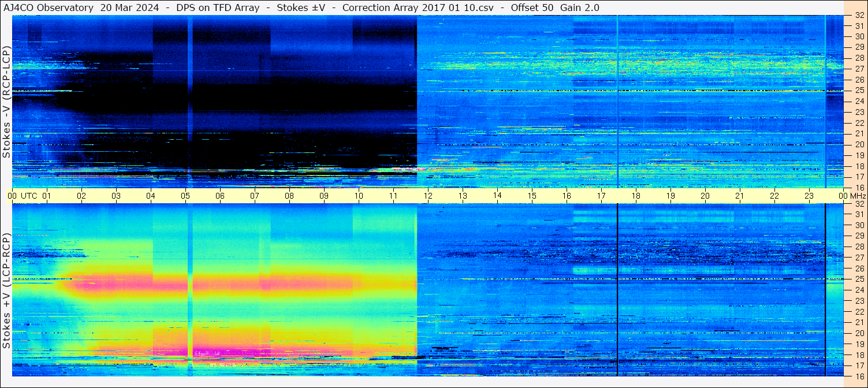Viewport: 868px width, 388px height.
Task: Click the 04 hour tick on UTC axis
Action: click(151, 196)
